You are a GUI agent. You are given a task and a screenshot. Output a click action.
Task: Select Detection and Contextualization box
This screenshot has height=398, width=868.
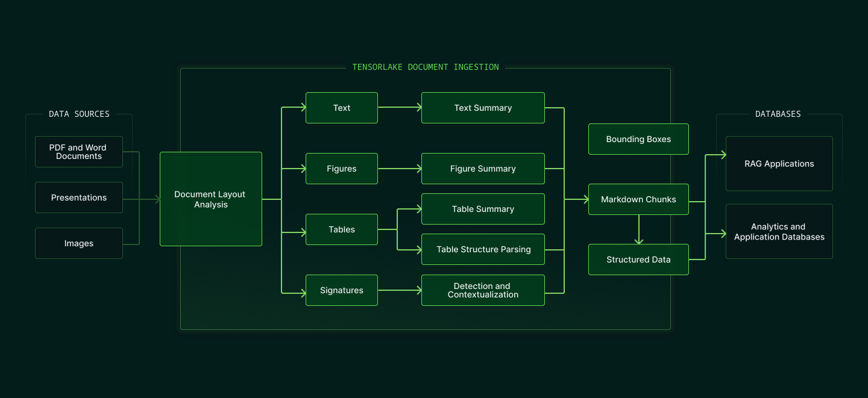coord(483,290)
